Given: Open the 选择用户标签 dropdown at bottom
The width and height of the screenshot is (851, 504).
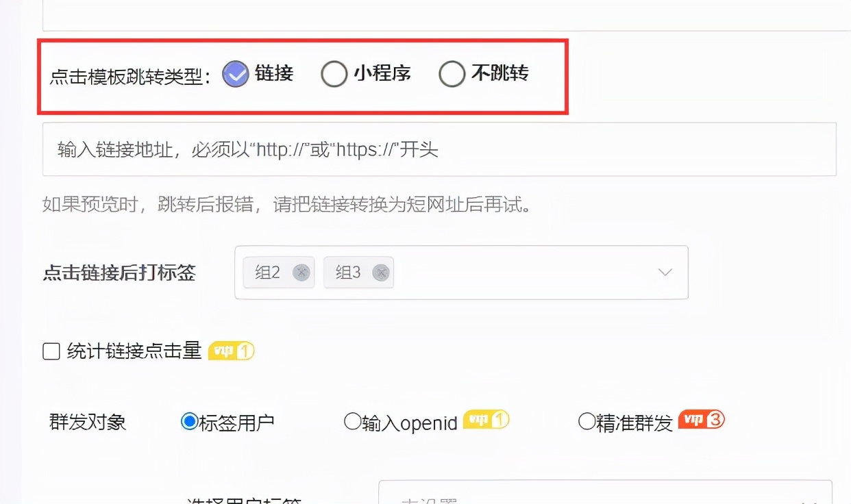Looking at the screenshot, I should click(x=605, y=492).
